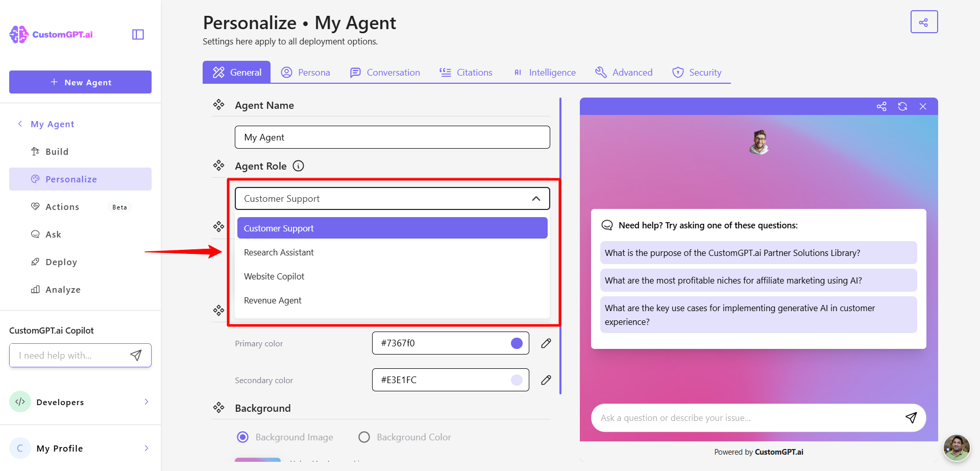Select Website Copilot role option
The height and width of the screenshot is (471, 980).
392,276
